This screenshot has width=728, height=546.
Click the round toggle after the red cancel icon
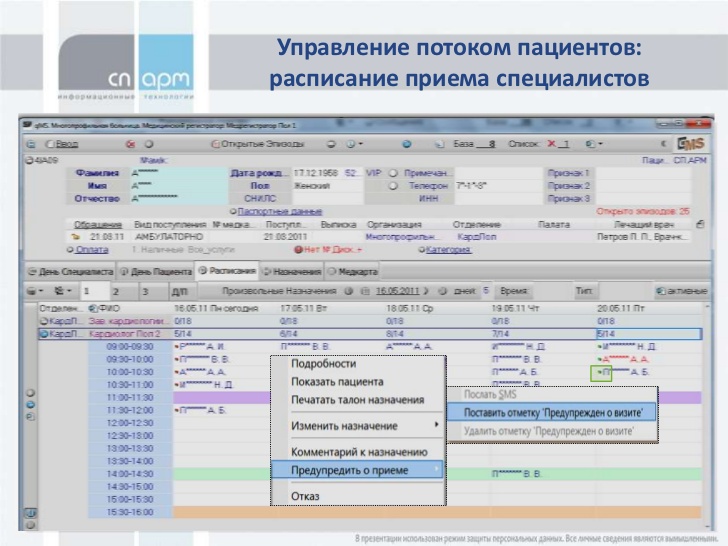coord(149,144)
